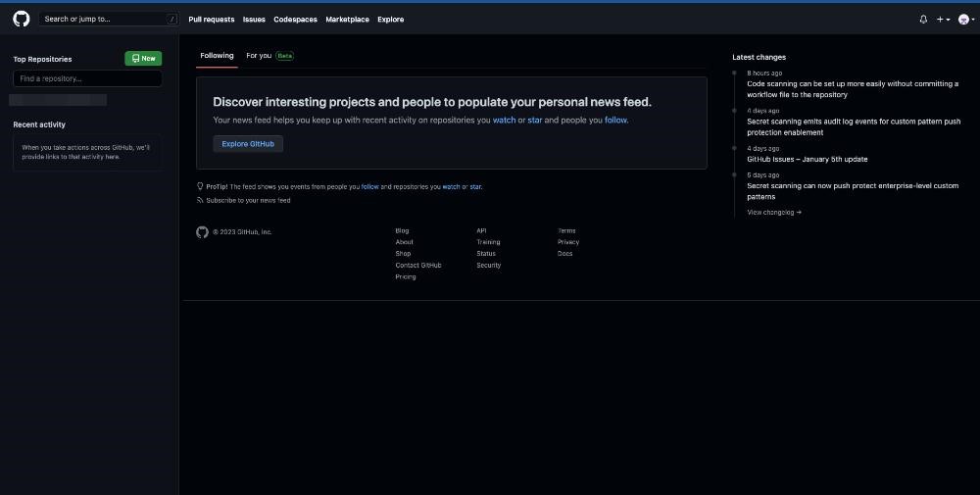Open Codespaces in top navigation
This screenshot has height=495, width=980.
click(x=295, y=20)
